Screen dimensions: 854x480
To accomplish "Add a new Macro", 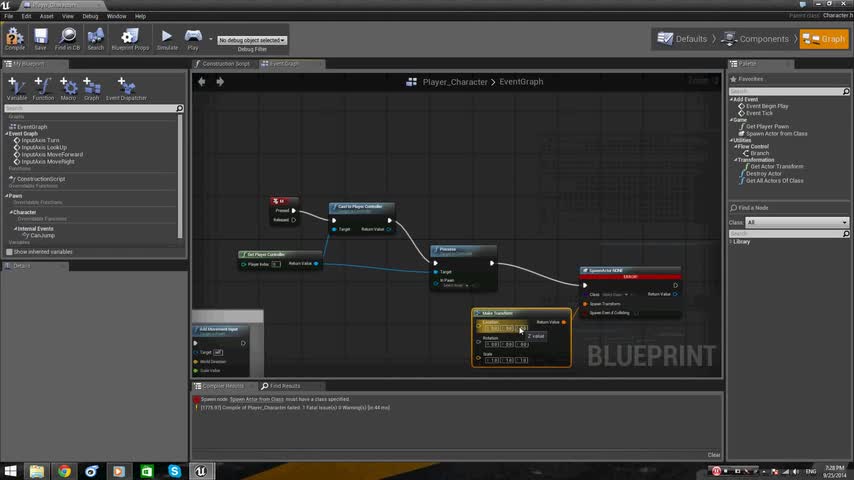I will point(68,89).
